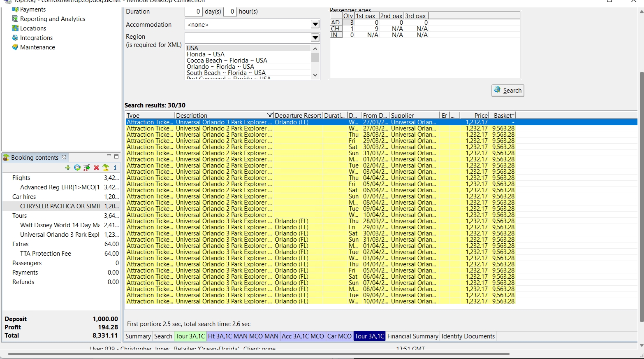
Task: Click the Basket column sort arrow
Action: pyautogui.click(x=513, y=115)
